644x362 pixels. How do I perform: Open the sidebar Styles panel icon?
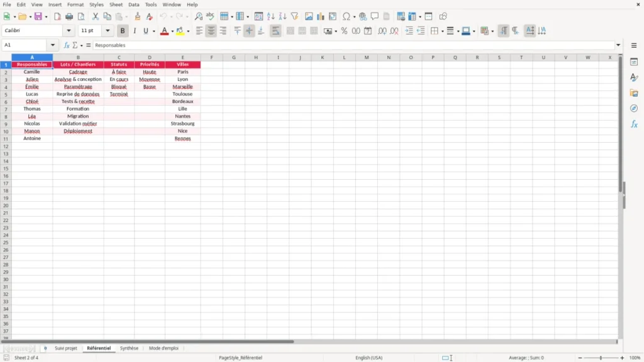[x=634, y=77]
